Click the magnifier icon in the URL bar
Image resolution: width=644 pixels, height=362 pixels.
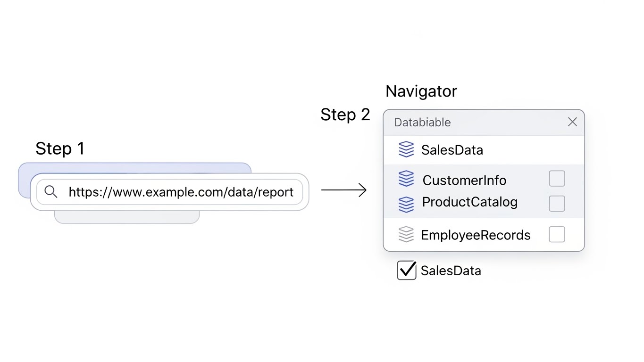(51, 192)
